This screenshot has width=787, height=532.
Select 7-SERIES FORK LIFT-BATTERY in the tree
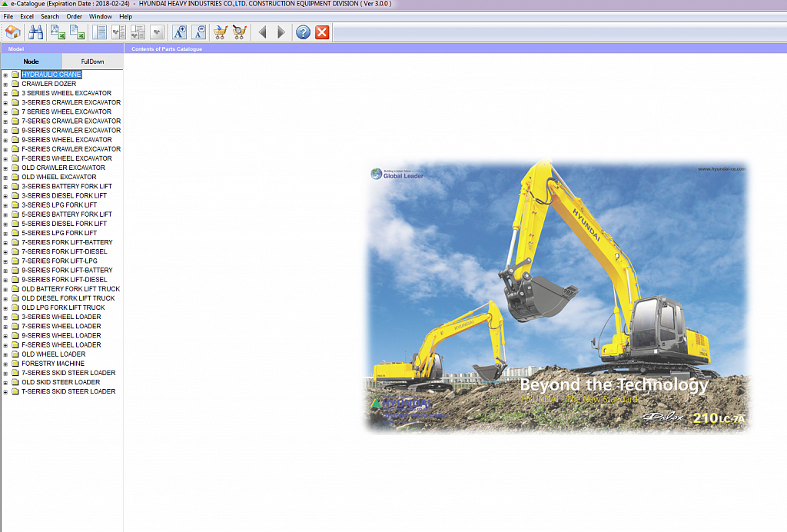point(68,242)
